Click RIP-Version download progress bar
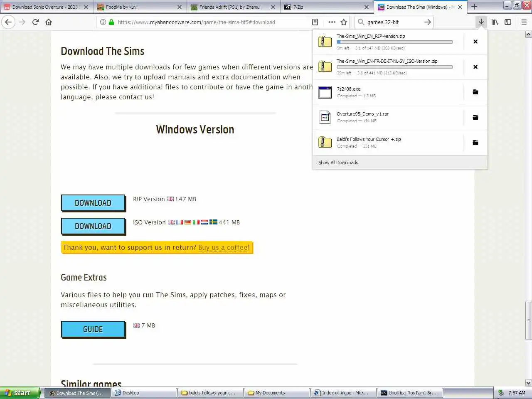The height and width of the screenshot is (399, 532). click(x=394, y=42)
